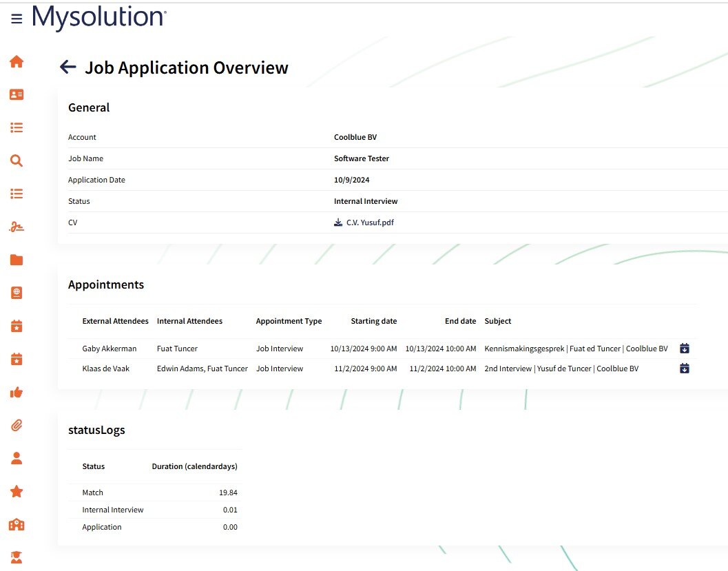This screenshot has width=728, height=571.
Task: Go back using the arrow beside Job Application Overview
Action: [x=67, y=67]
